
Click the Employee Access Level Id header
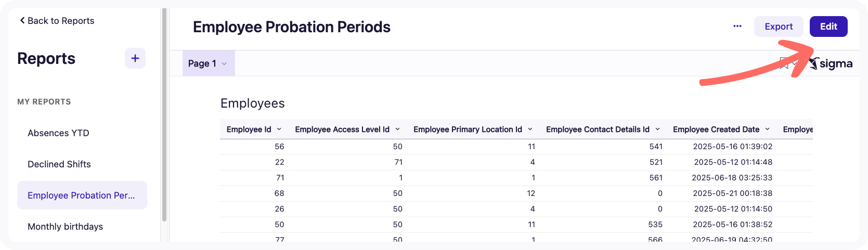[x=342, y=129]
